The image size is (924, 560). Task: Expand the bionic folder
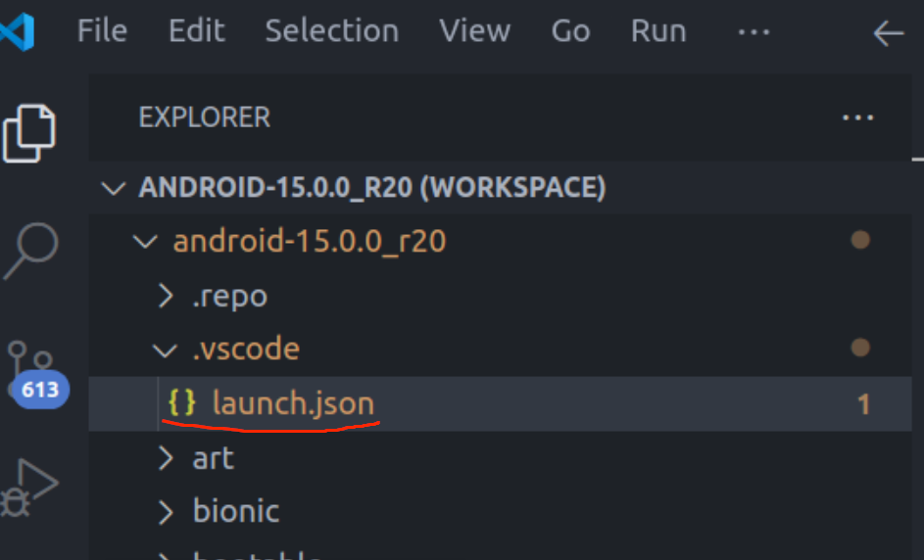[x=167, y=512]
